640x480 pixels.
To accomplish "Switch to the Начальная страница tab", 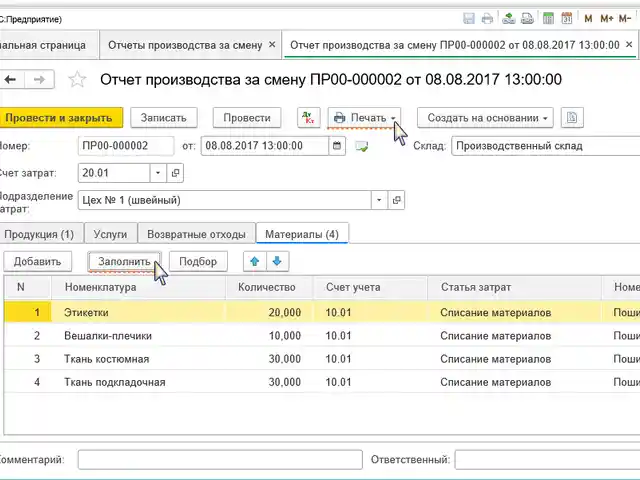I will coord(48,45).
